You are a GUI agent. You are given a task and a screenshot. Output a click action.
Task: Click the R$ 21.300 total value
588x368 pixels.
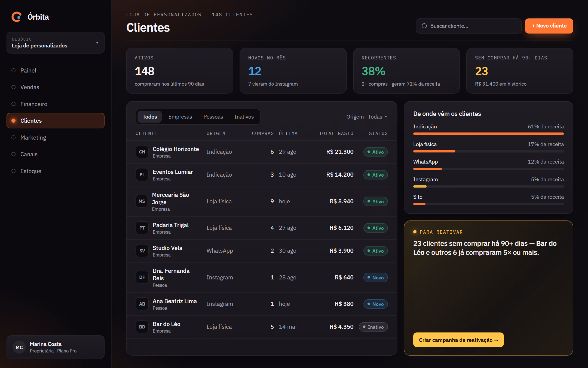tap(340, 152)
